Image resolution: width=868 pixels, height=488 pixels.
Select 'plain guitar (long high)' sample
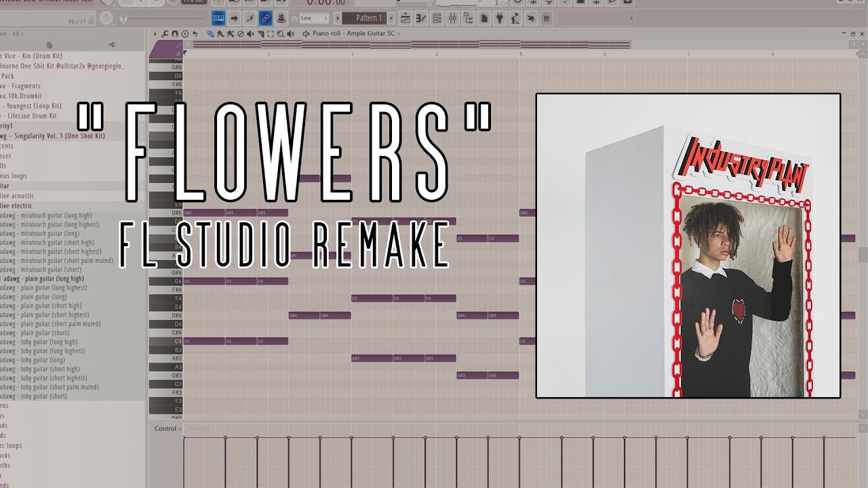coord(42,279)
